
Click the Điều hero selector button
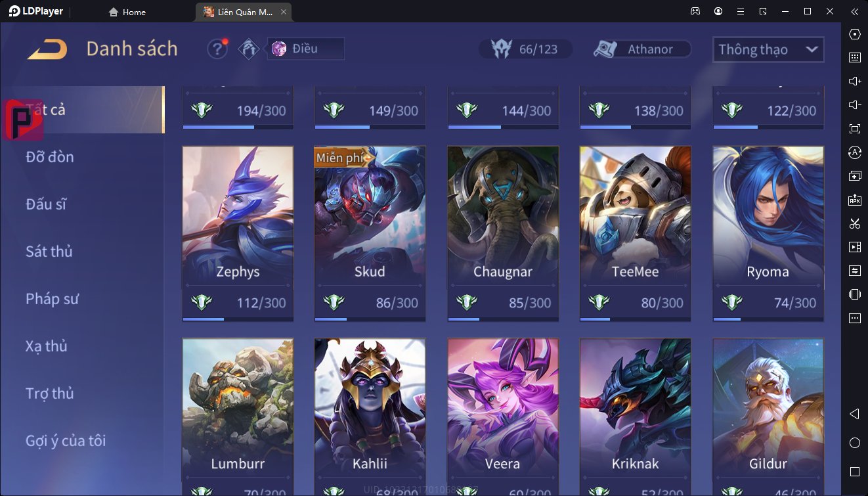point(305,49)
